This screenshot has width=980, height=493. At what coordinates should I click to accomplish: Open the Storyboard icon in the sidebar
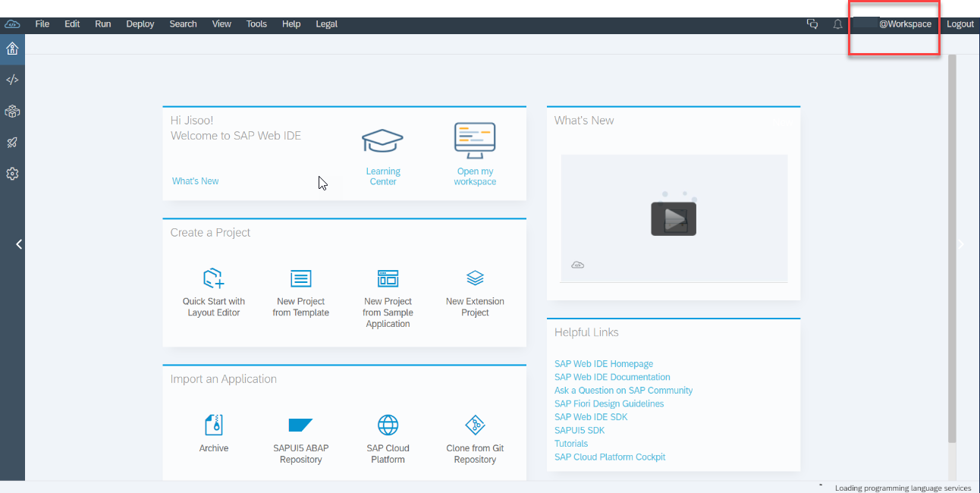12,111
